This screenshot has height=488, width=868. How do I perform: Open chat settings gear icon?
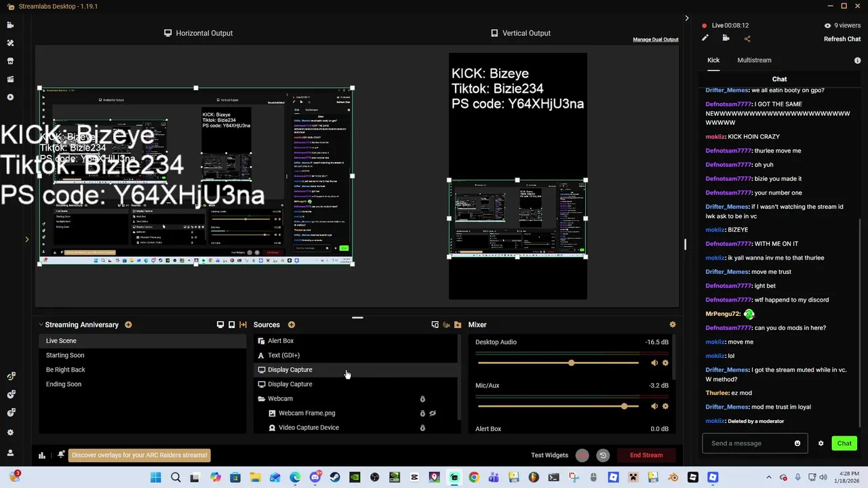[x=821, y=443]
